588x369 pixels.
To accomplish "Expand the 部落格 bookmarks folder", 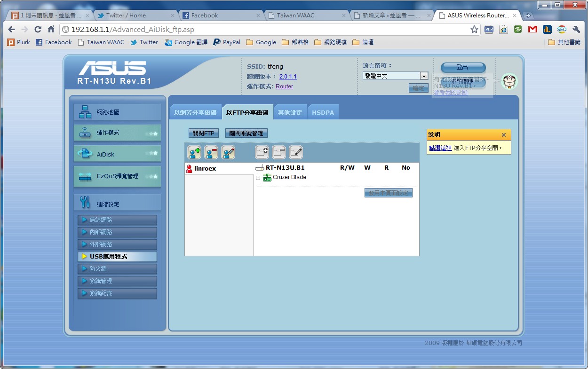I will click(295, 42).
